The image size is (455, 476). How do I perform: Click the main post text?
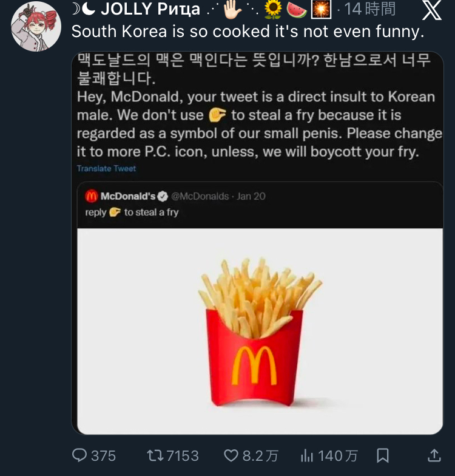tap(248, 32)
